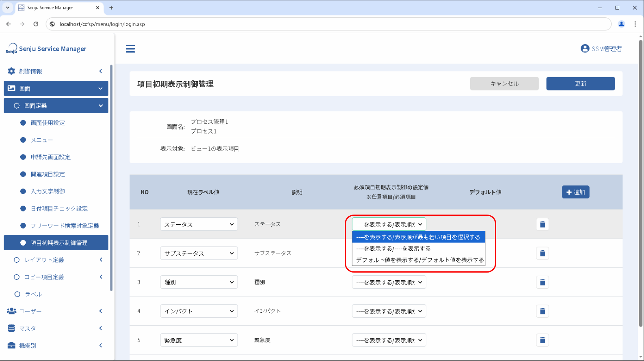Click the browser reload icon
Image resolution: width=644 pixels, height=361 pixels.
[36, 24]
